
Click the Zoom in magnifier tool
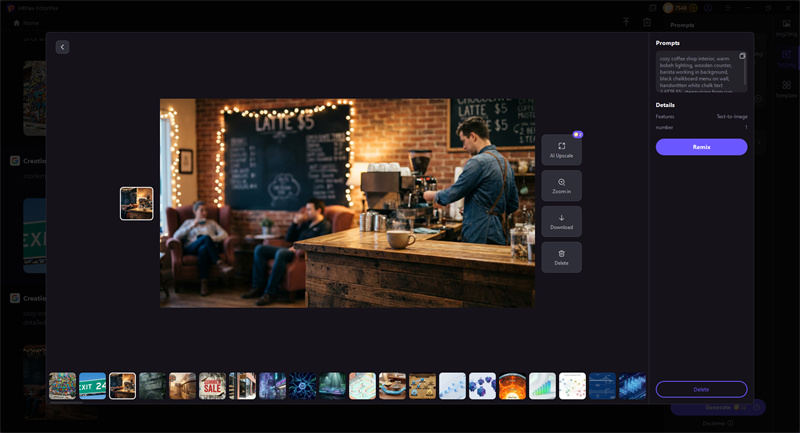pos(561,186)
